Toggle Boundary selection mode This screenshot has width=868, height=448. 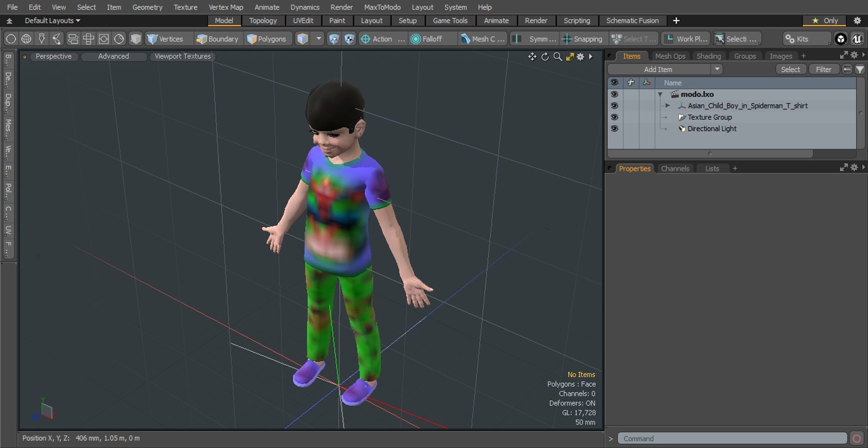(217, 39)
